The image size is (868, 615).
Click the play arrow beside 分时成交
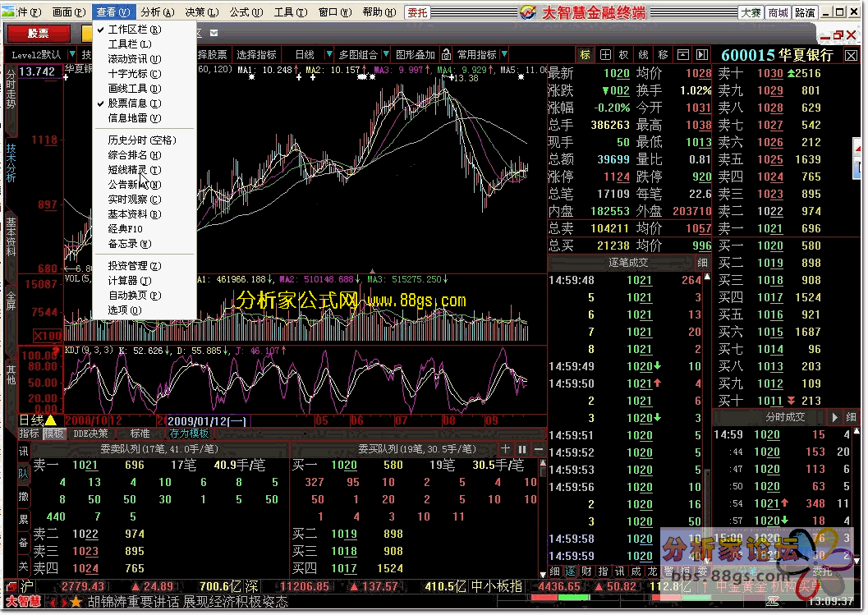(835, 417)
